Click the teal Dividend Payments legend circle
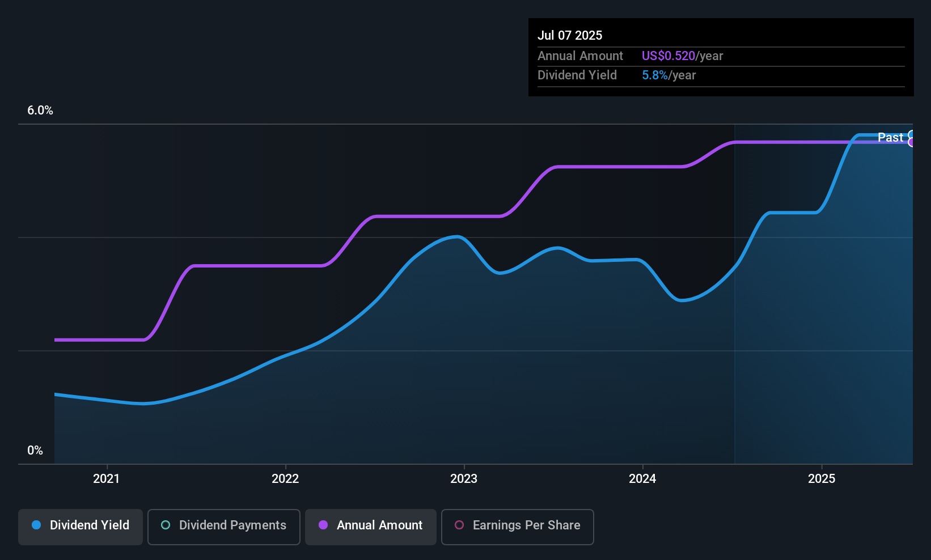This screenshot has height=560, width=931. (166, 525)
